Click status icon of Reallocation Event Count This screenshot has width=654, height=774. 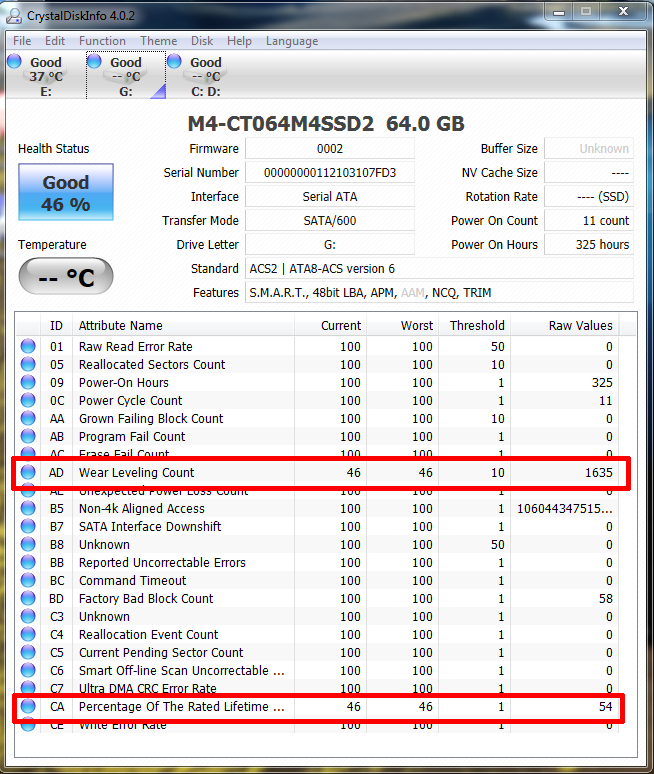(x=28, y=635)
